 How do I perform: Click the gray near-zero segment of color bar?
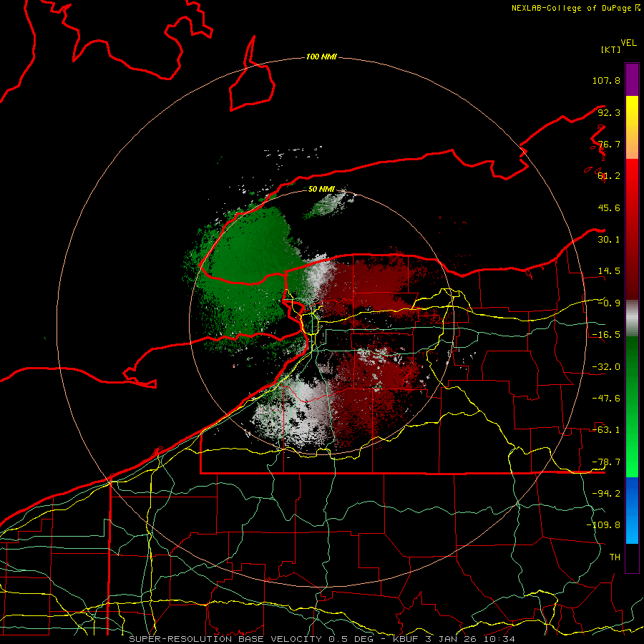(x=632, y=318)
